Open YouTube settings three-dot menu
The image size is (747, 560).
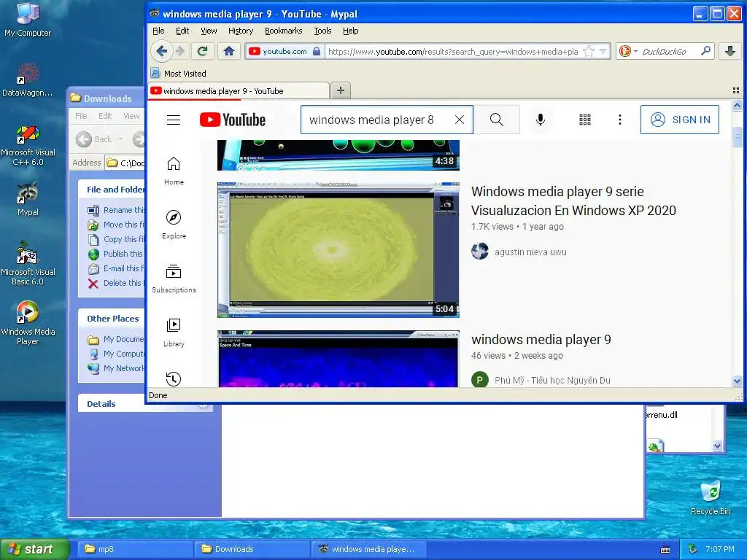(620, 120)
